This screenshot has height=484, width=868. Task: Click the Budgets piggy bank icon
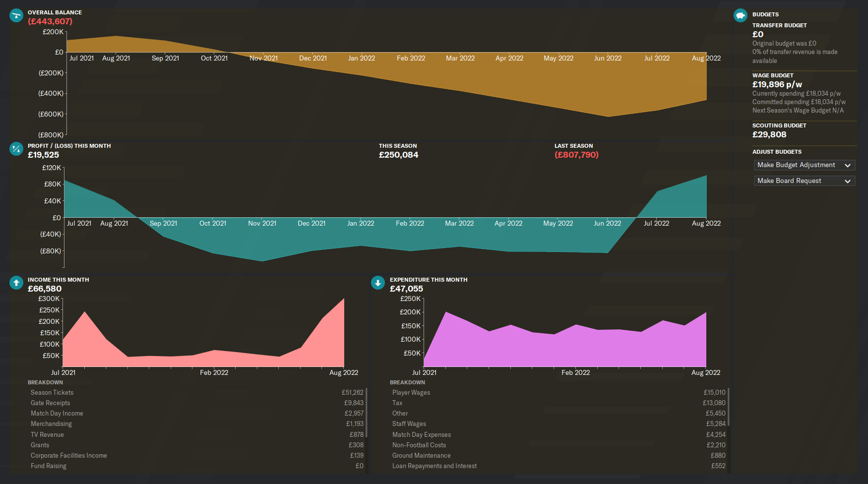(x=741, y=15)
